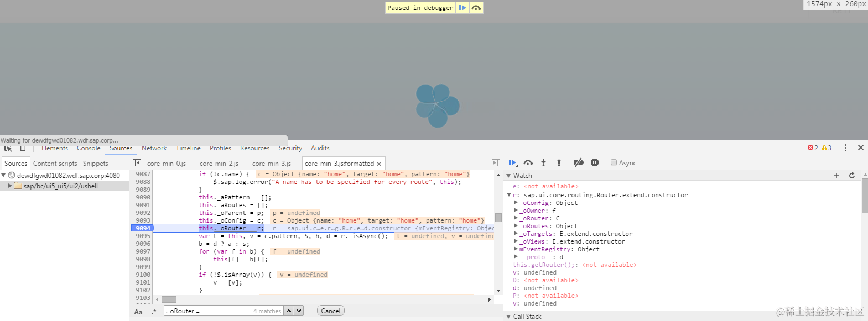Screen dimensions: 868x321
Task: Step over from the Paused in debugger overlay
Action: pos(476,8)
